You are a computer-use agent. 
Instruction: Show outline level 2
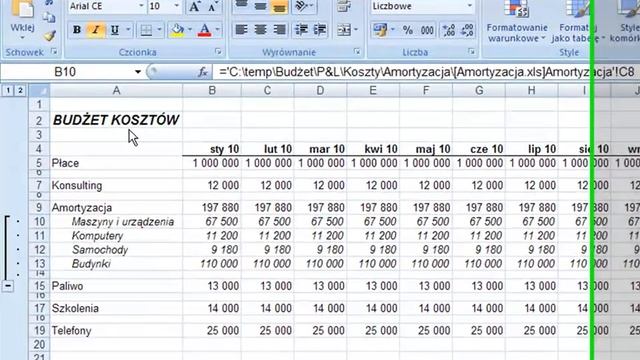coord(20,90)
